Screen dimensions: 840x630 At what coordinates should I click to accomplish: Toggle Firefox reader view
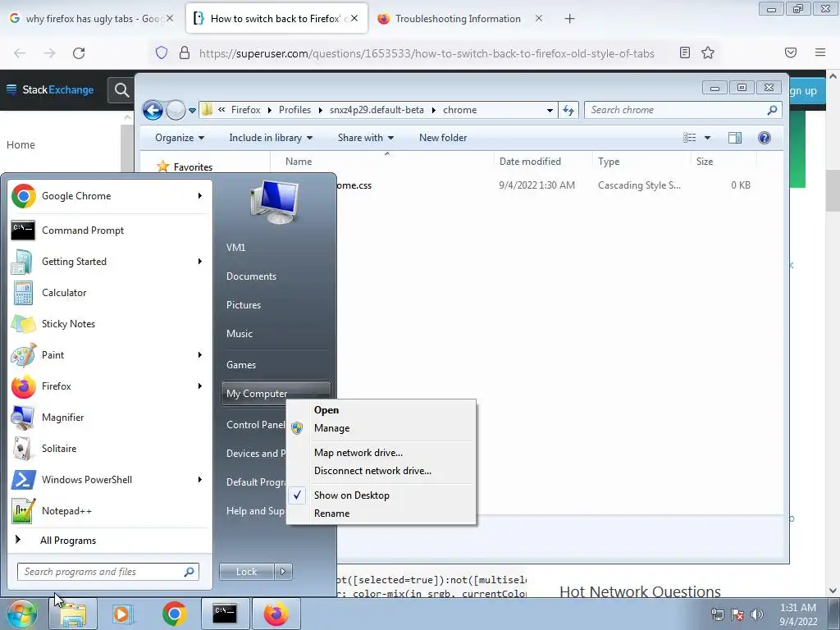coord(685,52)
